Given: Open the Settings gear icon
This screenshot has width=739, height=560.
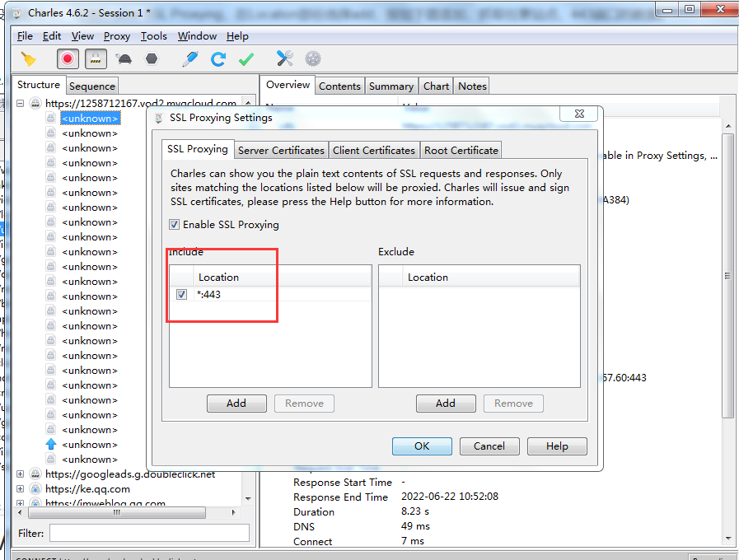Looking at the screenshot, I should 313,58.
